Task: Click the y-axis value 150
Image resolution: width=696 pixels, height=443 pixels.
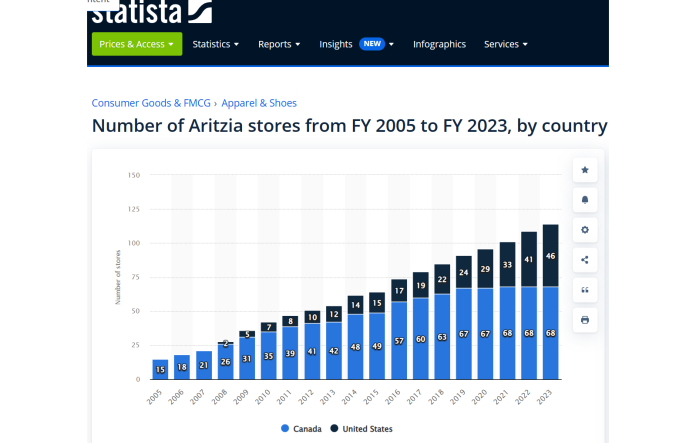Action: [x=134, y=175]
